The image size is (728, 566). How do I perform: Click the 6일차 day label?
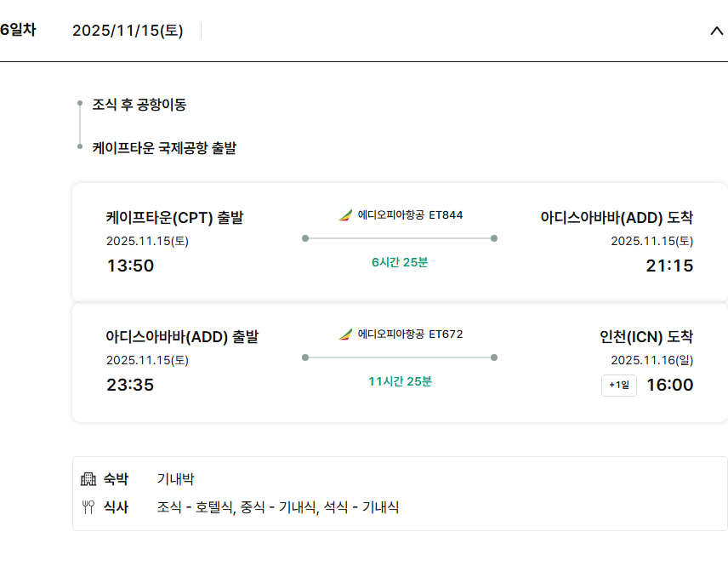tap(18, 30)
